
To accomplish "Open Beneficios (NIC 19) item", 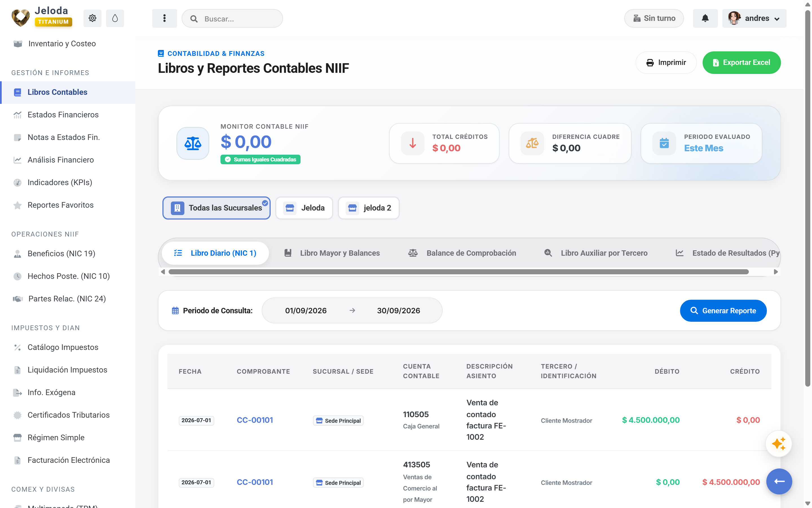I will (x=68, y=253).
